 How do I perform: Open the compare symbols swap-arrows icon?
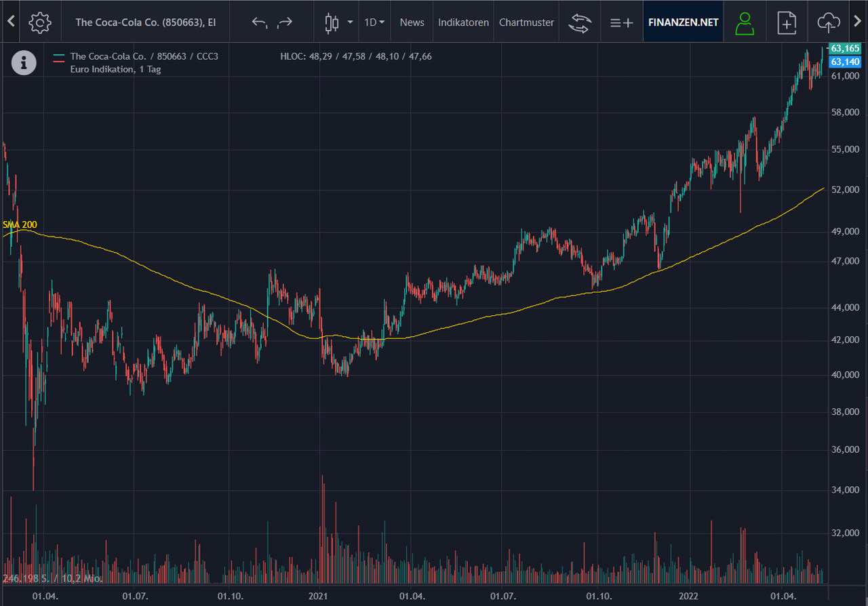click(x=579, y=22)
